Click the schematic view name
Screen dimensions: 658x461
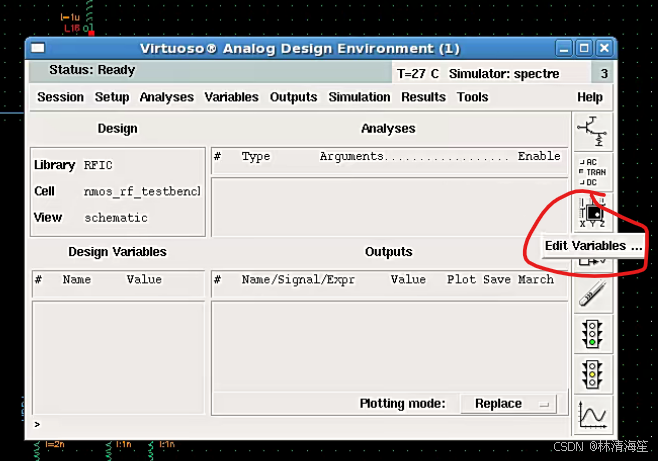pos(116,218)
